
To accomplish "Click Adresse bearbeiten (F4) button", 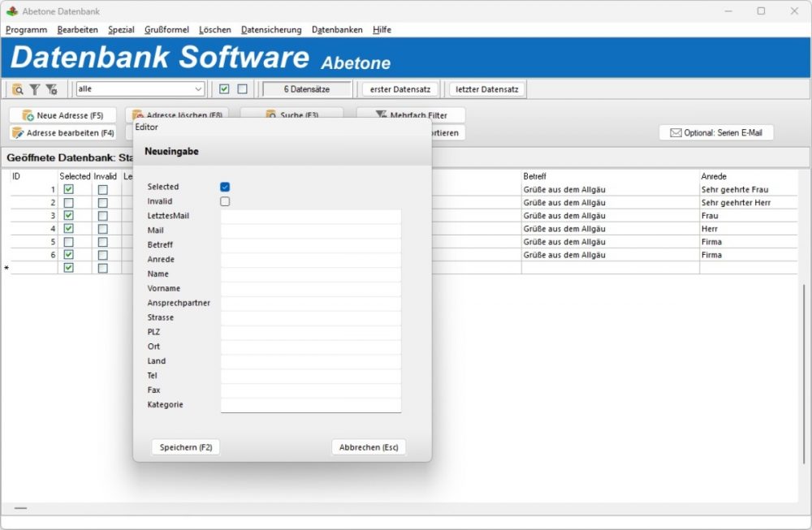I will click(63, 133).
